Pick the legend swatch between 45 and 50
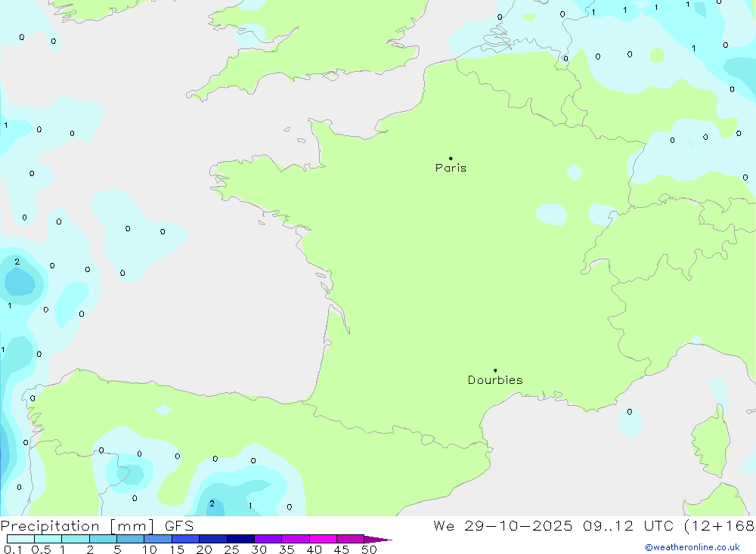This screenshot has width=756, height=554. point(351,539)
